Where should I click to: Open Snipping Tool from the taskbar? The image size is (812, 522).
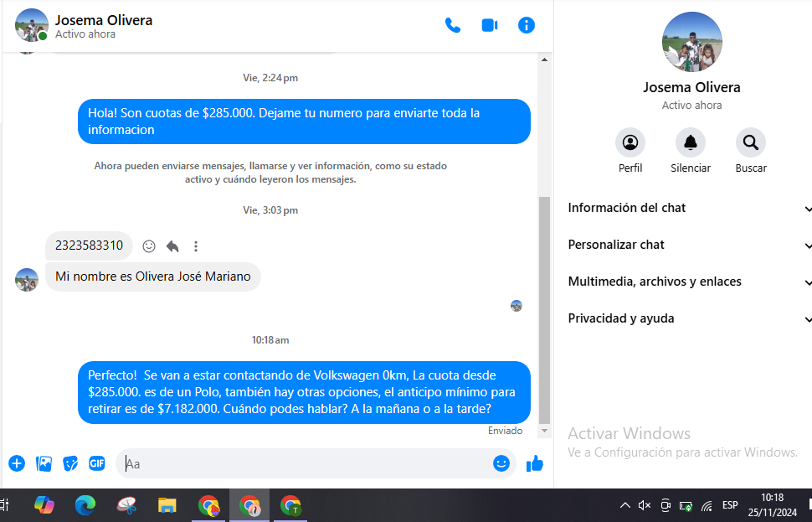(126, 505)
